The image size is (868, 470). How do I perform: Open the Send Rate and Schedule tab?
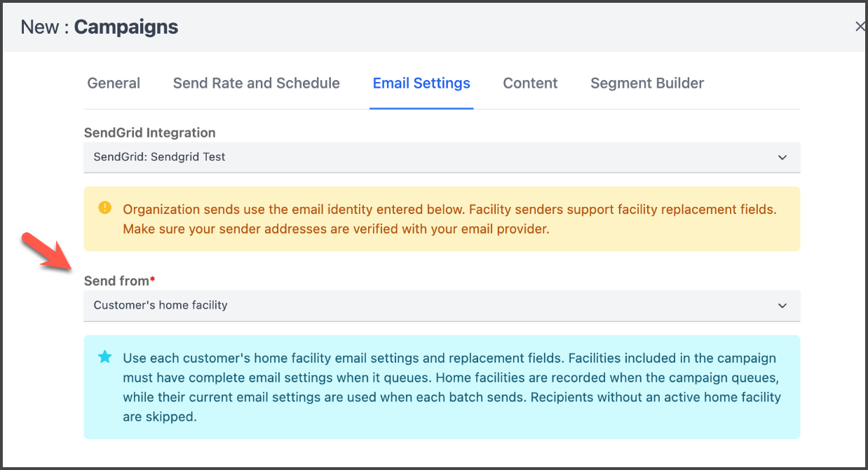tap(257, 83)
